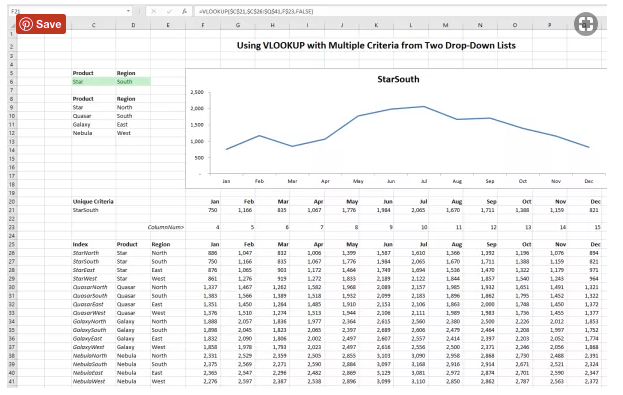The image size is (623, 395).
Task: Click the 'ColumnNum>' label cell
Action: [x=166, y=227]
